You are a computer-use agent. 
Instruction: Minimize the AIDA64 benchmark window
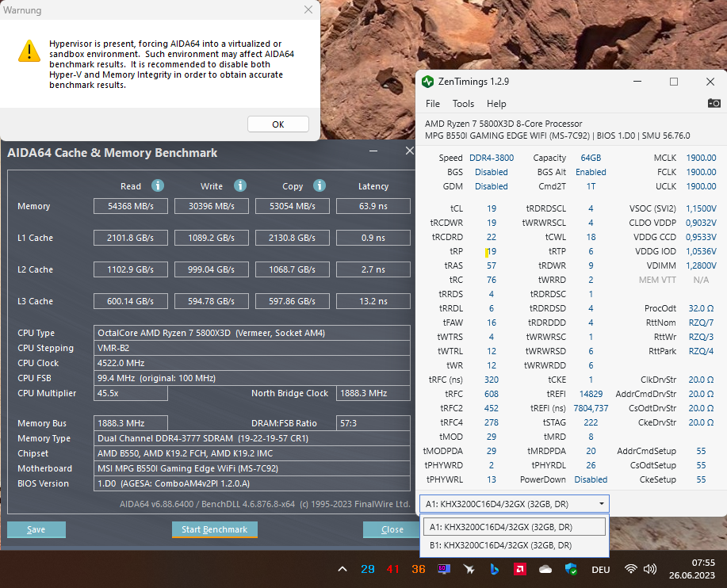pyautogui.click(x=373, y=151)
